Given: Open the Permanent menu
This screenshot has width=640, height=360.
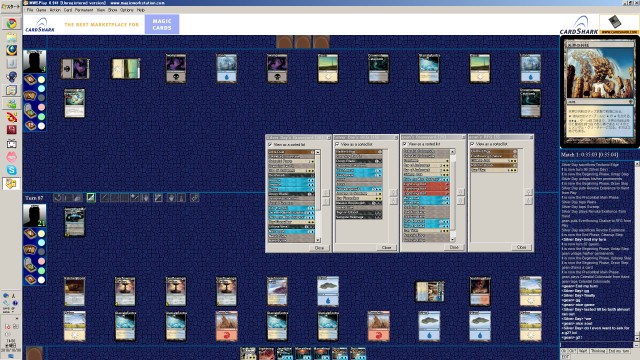Looking at the screenshot, I should pos(84,10).
